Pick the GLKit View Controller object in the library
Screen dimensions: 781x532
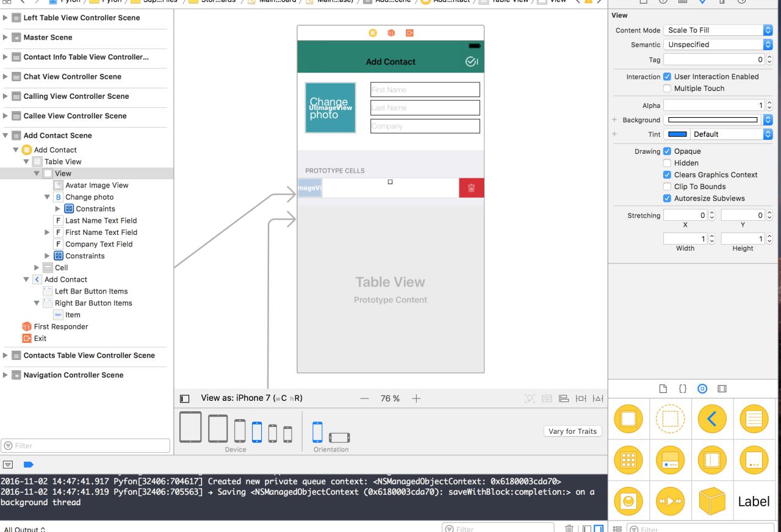[629, 501]
